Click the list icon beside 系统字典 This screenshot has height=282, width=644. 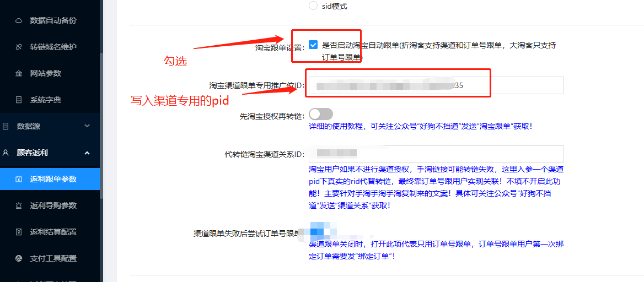pyautogui.click(x=19, y=100)
